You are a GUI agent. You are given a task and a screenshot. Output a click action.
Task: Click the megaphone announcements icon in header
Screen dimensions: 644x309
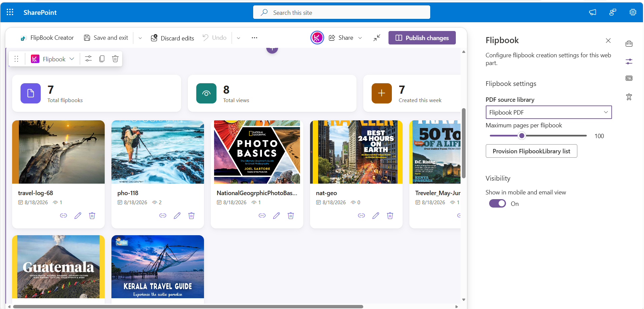point(592,12)
